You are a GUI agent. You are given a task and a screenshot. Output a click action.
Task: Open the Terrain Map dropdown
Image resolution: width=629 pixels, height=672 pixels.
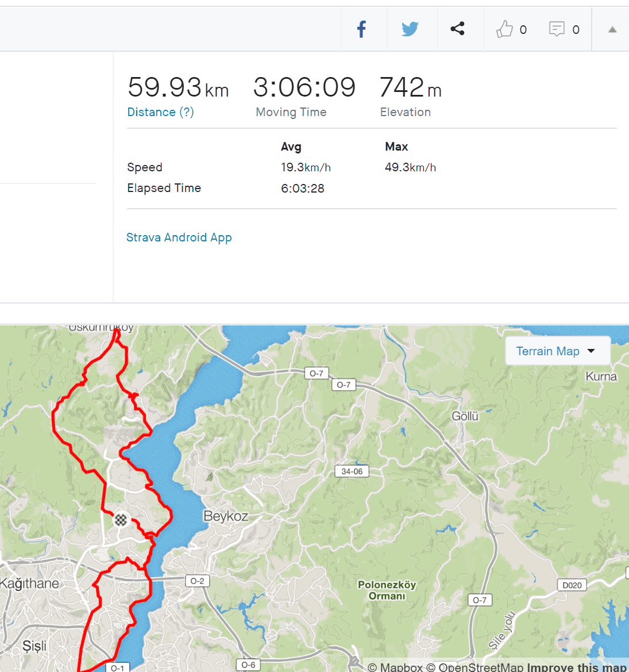tap(557, 351)
